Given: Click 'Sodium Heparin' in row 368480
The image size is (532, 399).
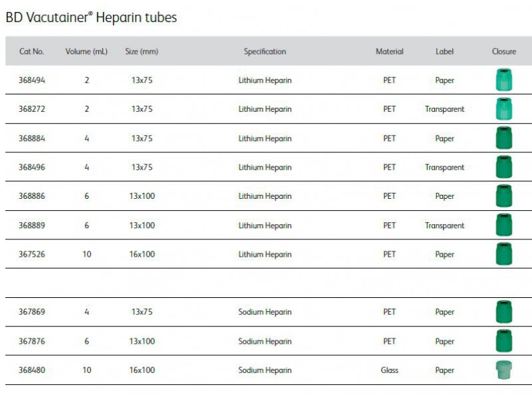Looking at the screenshot, I should [x=265, y=370].
